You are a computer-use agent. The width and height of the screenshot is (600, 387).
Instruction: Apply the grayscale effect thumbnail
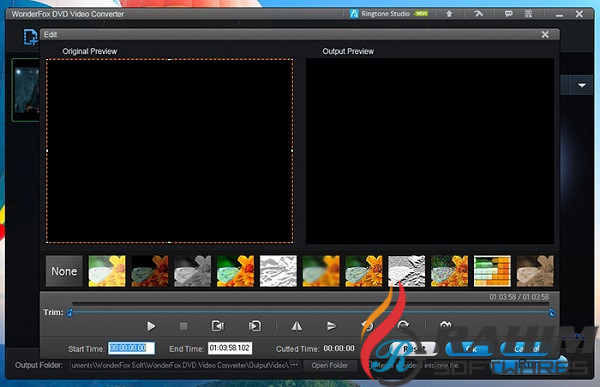coord(192,271)
